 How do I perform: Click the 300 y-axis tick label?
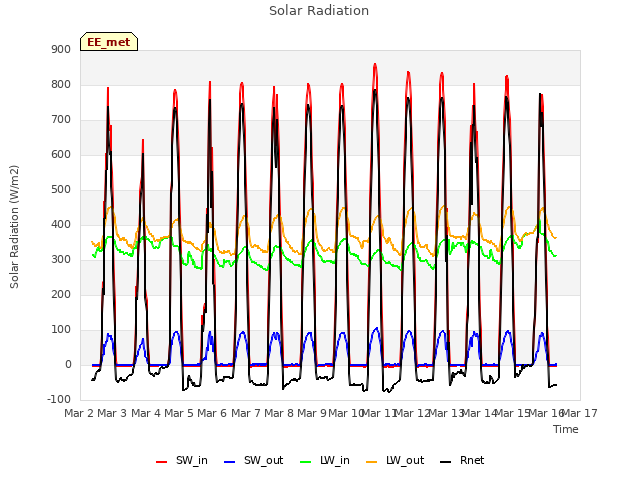tap(61, 260)
